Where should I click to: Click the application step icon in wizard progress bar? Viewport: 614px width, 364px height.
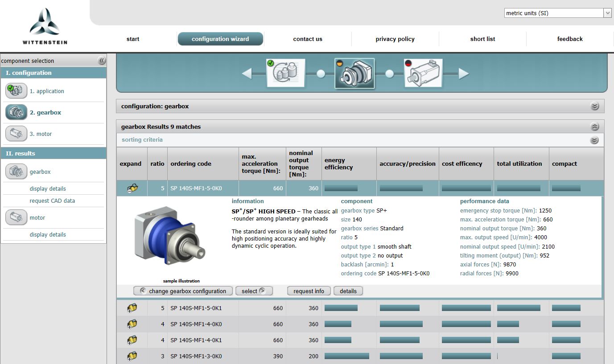coord(286,73)
